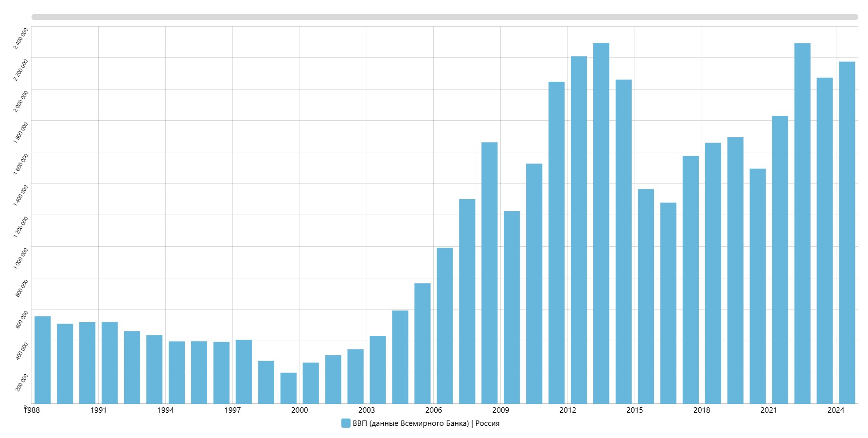Click the 1 000 000 y-axis label

pos(21,258)
